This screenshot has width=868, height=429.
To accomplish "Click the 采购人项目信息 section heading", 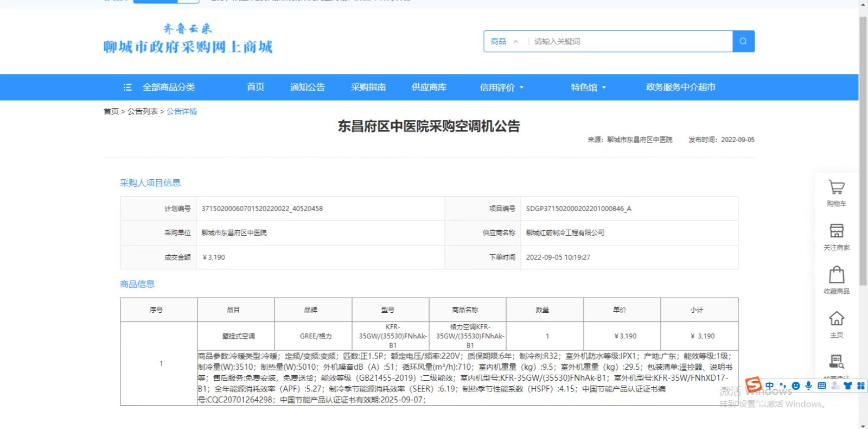I will coord(150,183).
